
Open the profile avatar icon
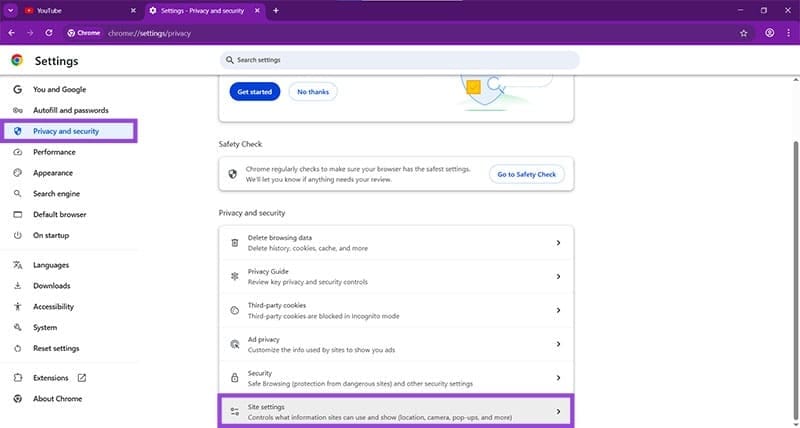769,33
